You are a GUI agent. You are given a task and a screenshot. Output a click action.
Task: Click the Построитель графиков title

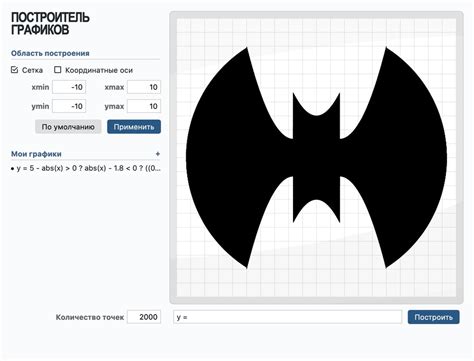point(50,23)
